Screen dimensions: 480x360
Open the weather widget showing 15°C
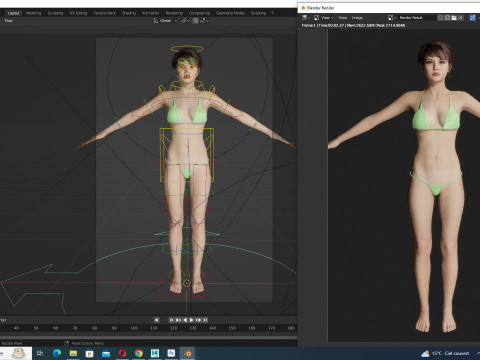coord(446,353)
